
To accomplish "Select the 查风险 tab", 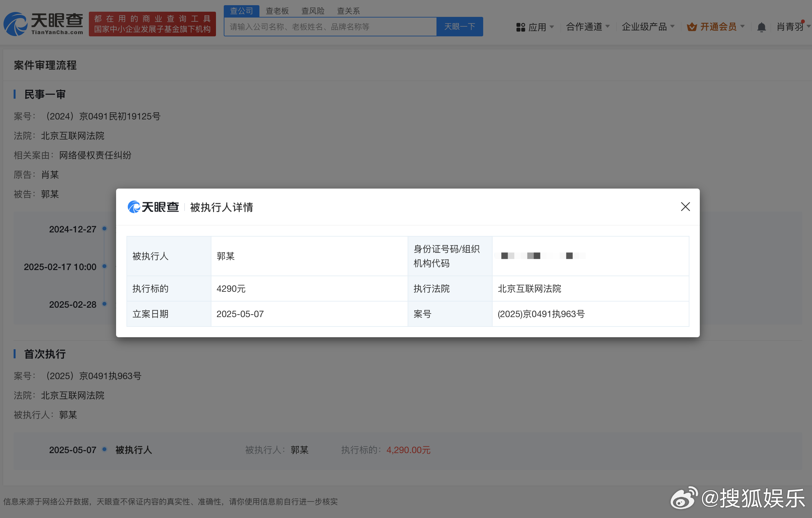I will [x=313, y=11].
